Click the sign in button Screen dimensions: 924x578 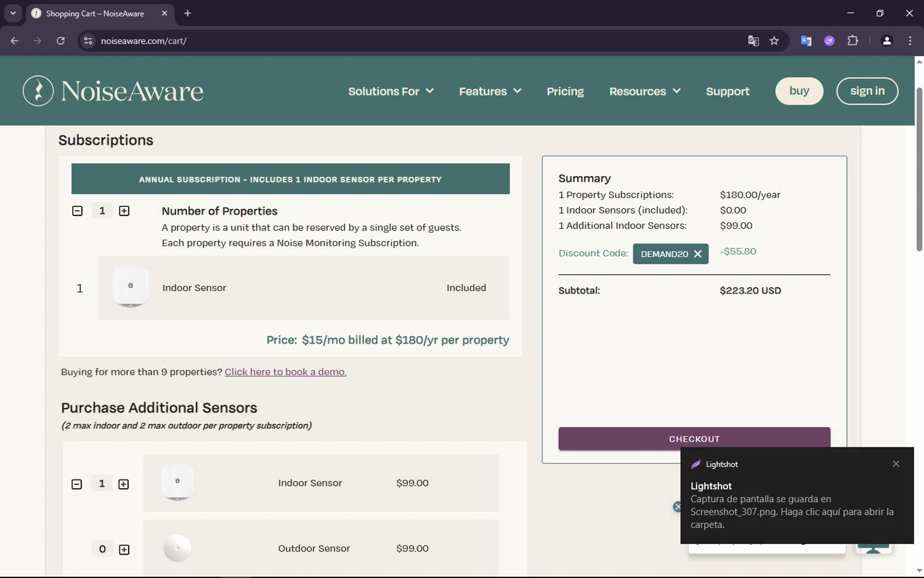(867, 91)
